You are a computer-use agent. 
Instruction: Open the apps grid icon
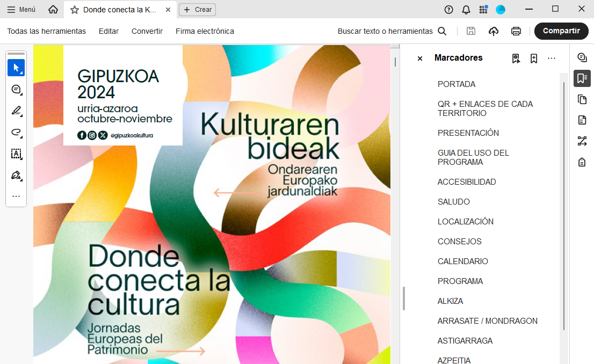(x=483, y=10)
